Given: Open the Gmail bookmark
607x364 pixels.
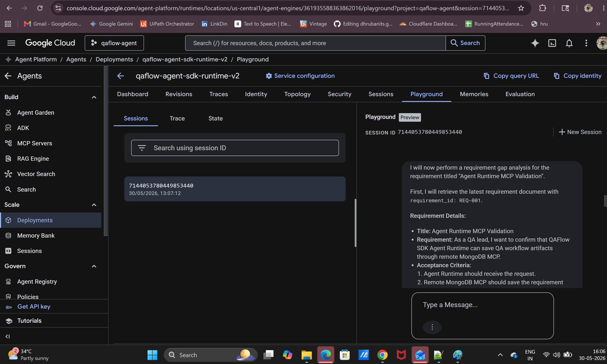Looking at the screenshot, I should click(52, 24).
